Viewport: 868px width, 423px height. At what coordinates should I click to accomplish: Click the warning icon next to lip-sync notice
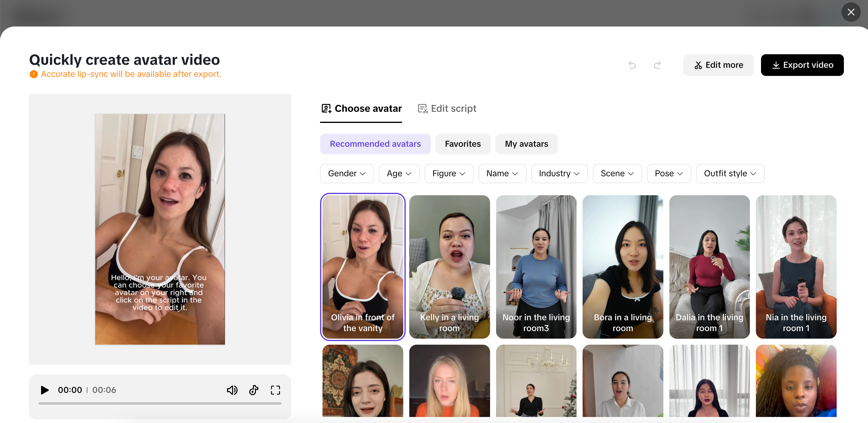[33, 74]
